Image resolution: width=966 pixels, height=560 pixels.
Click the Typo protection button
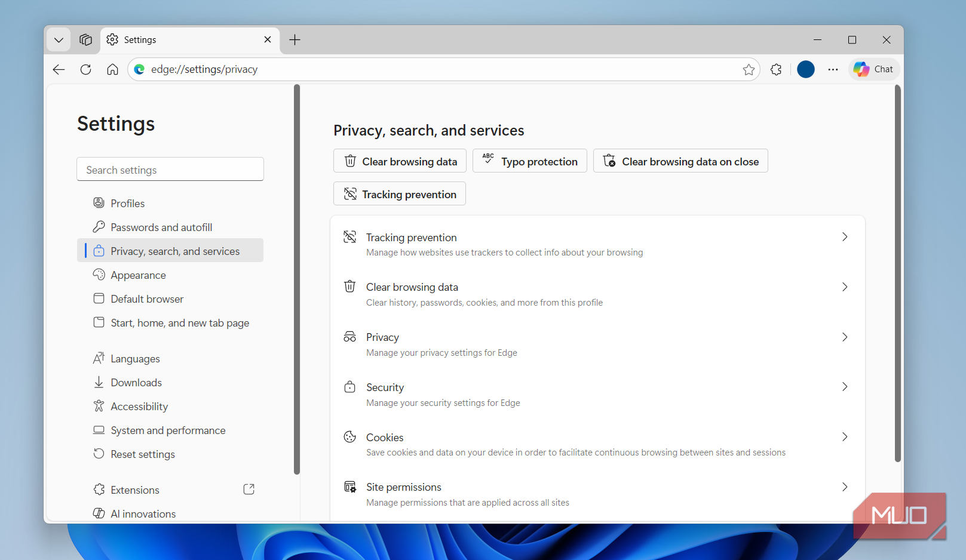point(529,161)
